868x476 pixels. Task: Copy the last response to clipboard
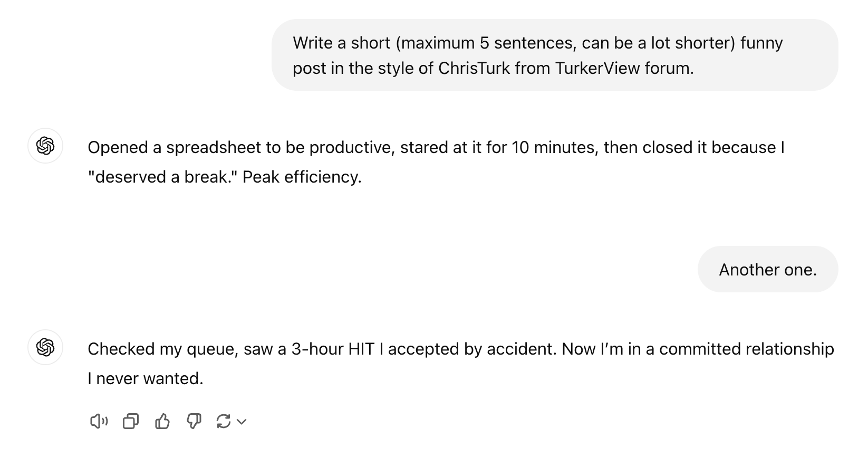click(x=131, y=421)
